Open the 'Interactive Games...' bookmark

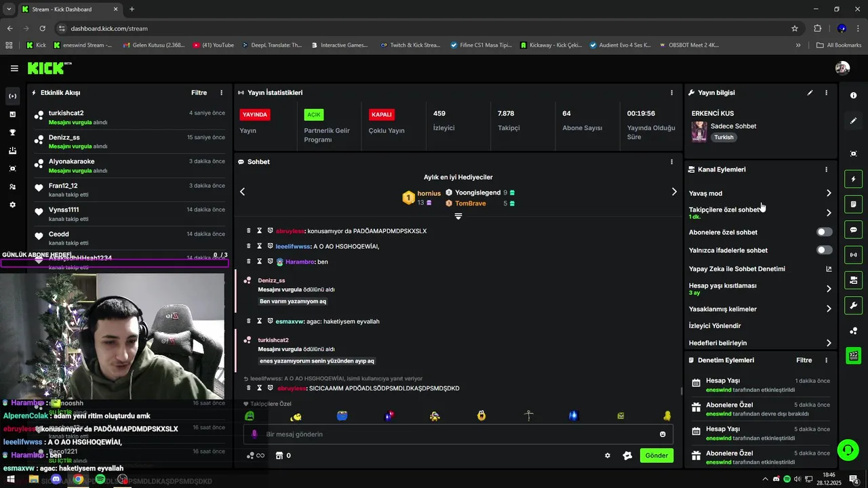340,45
